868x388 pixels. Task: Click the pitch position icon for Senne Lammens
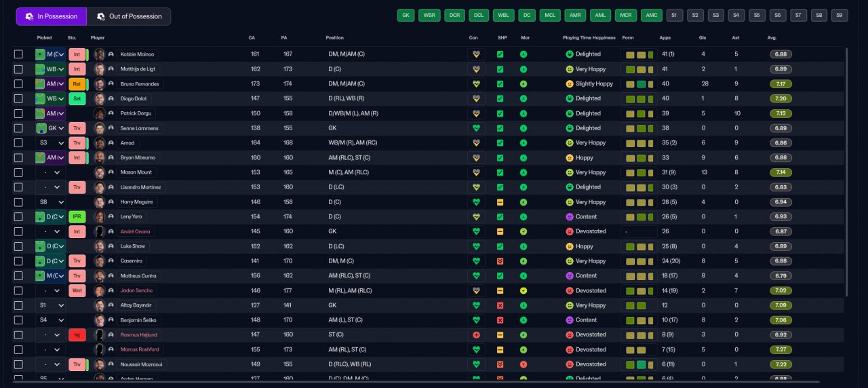41,128
